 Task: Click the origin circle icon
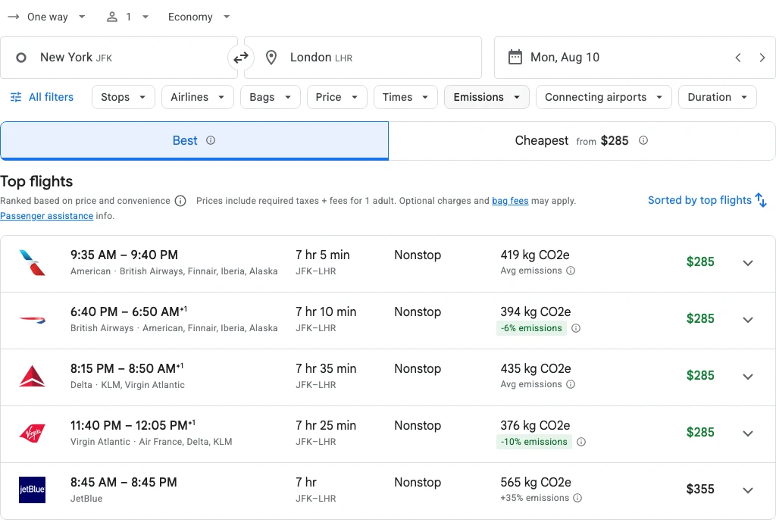tap(21, 58)
